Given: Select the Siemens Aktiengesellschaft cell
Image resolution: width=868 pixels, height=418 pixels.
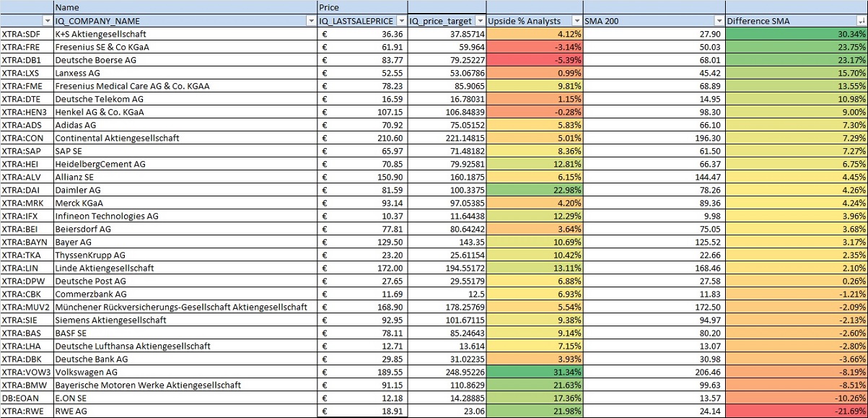Looking at the screenshot, I should click(x=185, y=320).
